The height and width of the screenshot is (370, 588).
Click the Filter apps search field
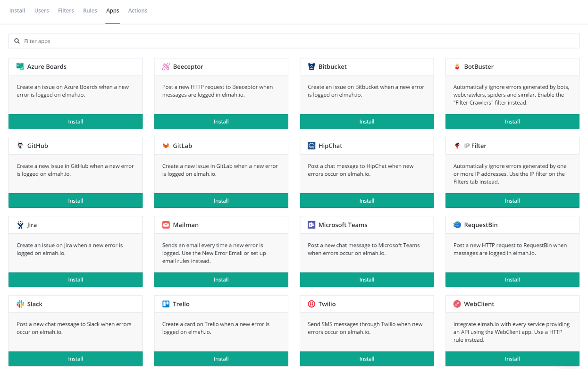pyautogui.click(x=142, y=41)
